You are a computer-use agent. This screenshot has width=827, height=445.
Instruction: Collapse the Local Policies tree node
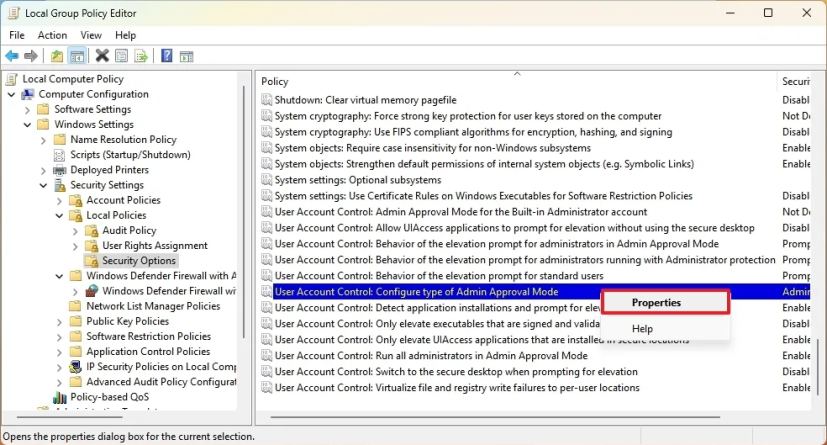(59, 215)
